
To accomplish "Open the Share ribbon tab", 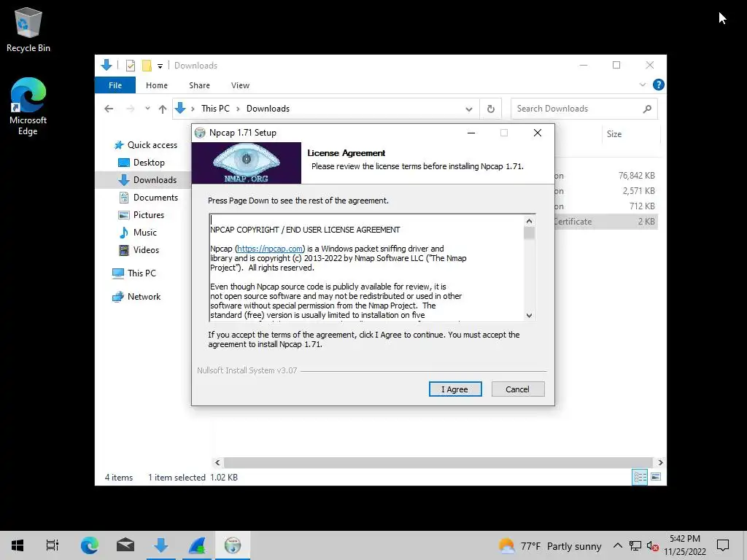I will (199, 85).
